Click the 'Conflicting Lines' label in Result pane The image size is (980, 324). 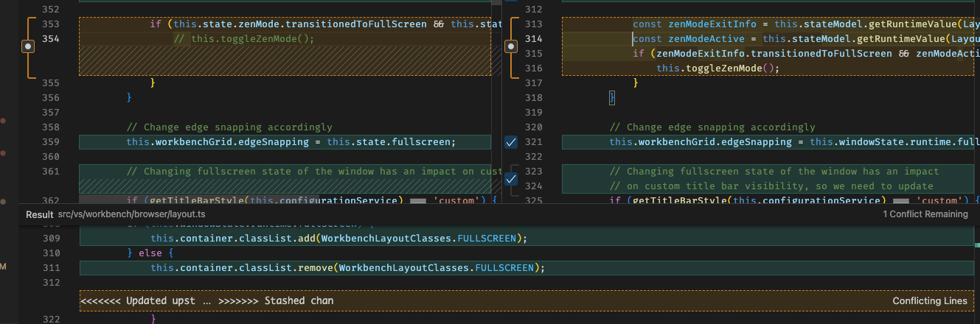pyautogui.click(x=930, y=301)
